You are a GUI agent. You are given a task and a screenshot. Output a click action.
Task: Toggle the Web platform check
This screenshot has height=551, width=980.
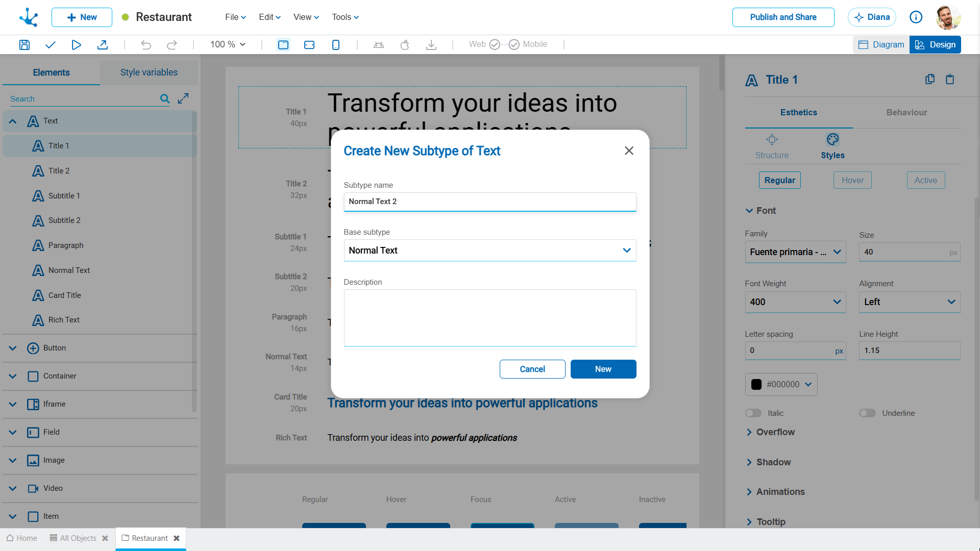(x=495, y=45)
